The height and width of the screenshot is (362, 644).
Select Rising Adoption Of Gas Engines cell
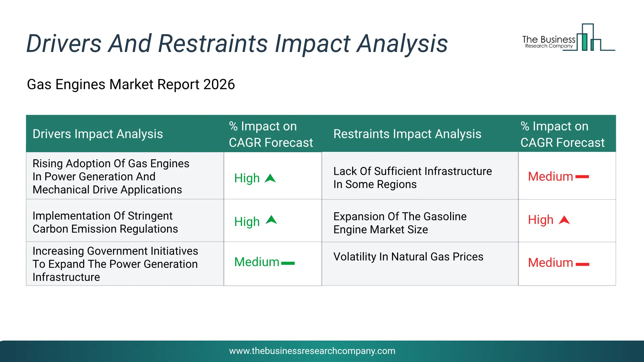click(125, 176)
